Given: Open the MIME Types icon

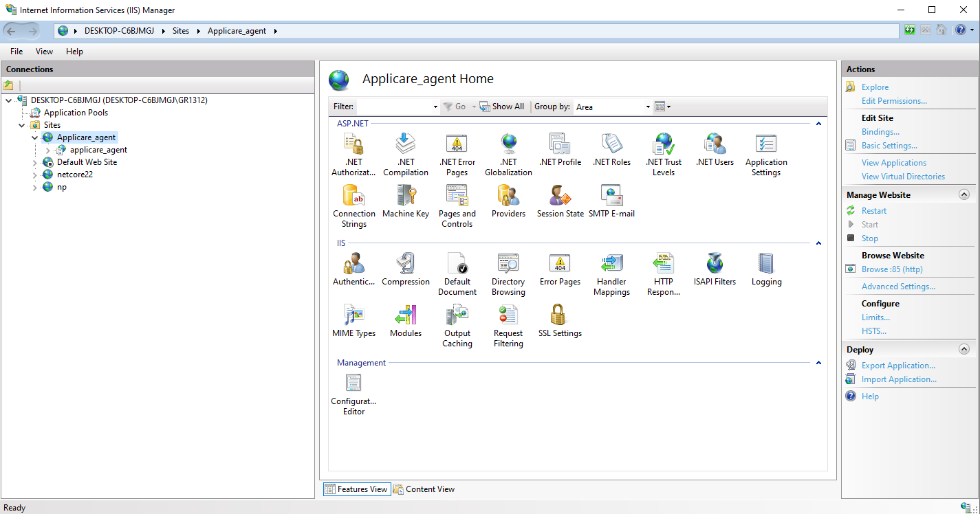Looking at the screenshot, I should click(x=353, y=316).
